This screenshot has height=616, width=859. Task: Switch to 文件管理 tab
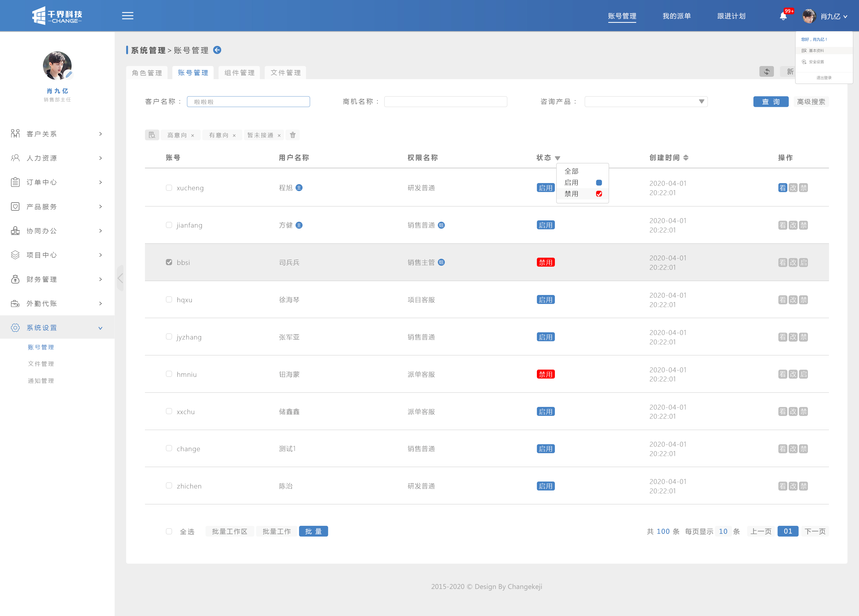[286, 73]
